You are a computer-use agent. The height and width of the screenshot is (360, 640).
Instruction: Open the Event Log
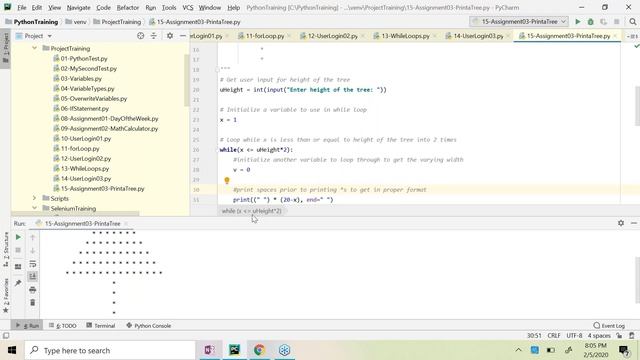coord(609,326)
